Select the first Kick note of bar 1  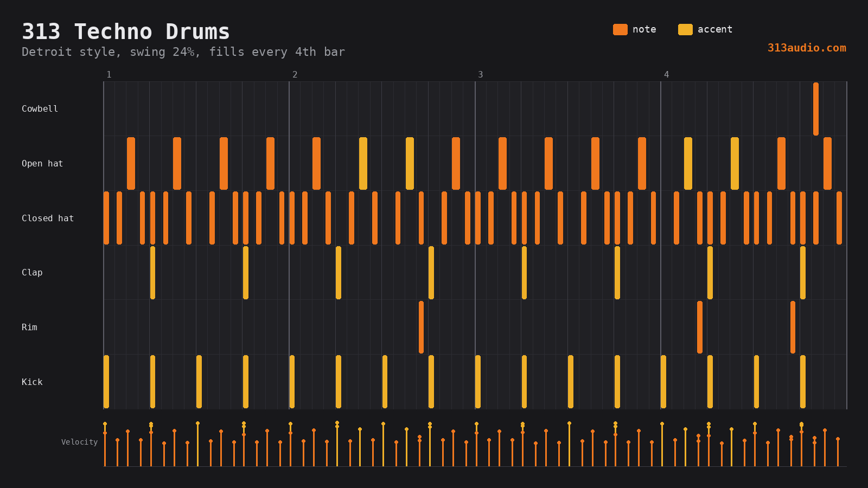pyautogui.click(x=106, y=382)
